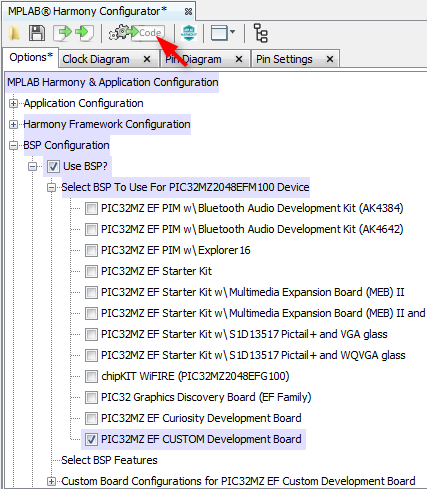Select the 'Select BSP Features' row
Screen dimensions: 427x489
point(109,460)
